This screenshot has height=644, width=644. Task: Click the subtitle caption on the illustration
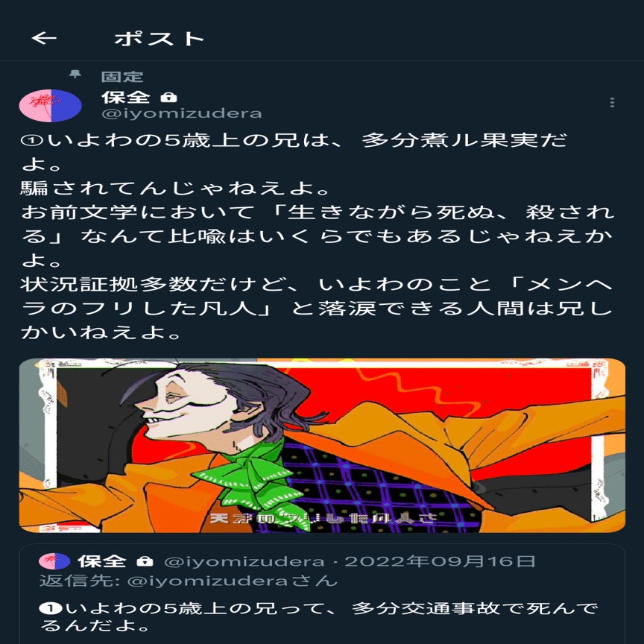pyautogui.click(x=323, y=518)
